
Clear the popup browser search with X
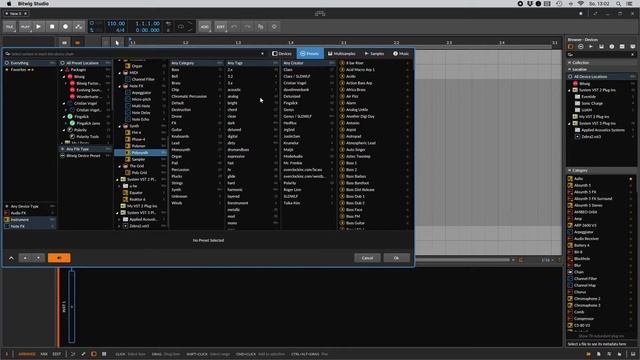point(262,53)
